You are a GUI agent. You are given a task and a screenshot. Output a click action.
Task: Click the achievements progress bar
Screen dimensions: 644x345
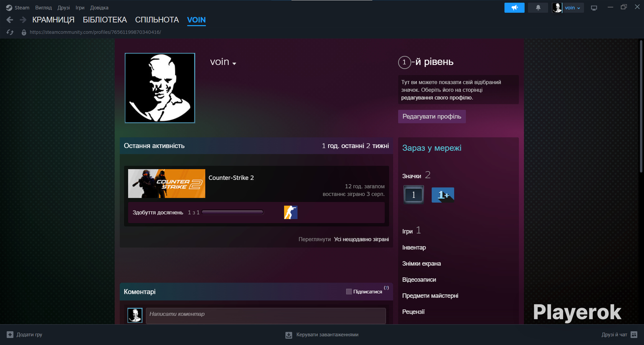pos(233,212)
